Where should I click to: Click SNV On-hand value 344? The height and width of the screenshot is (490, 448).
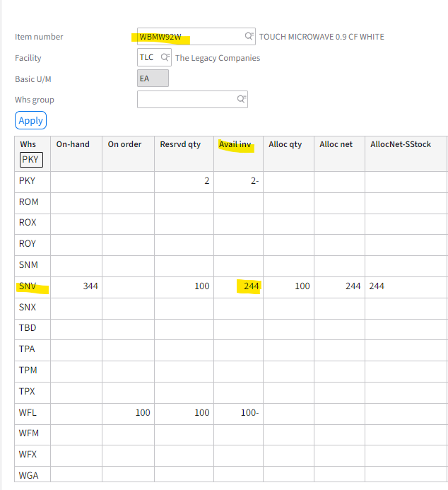90,286
